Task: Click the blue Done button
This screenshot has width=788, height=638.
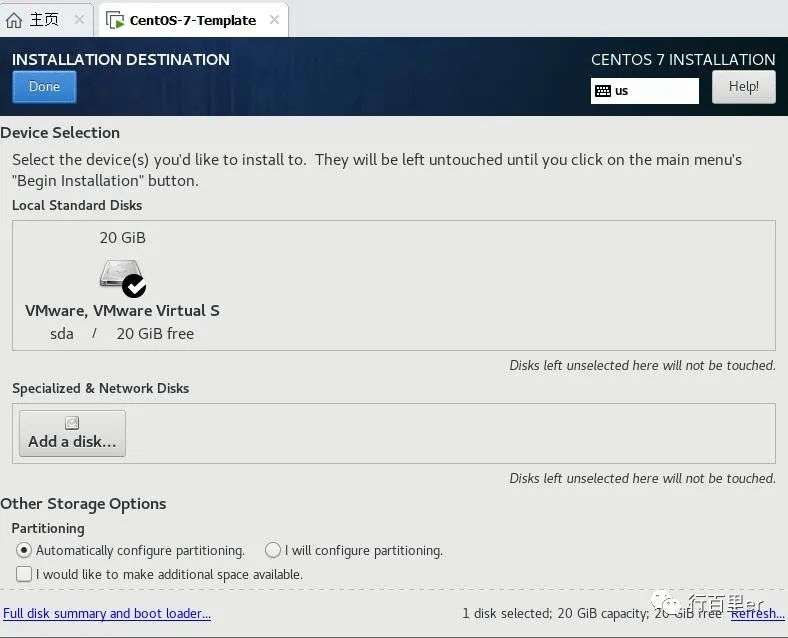Action: click(x=44, y=87)
